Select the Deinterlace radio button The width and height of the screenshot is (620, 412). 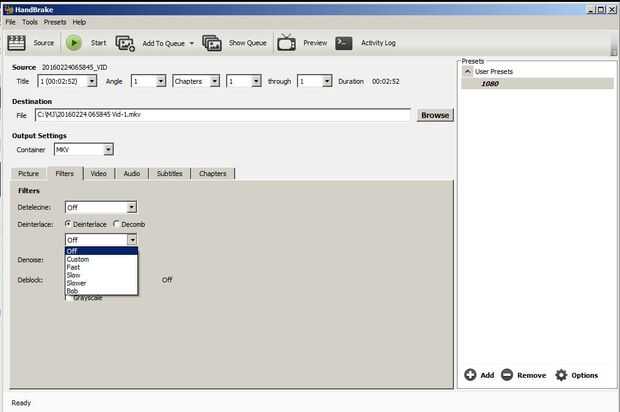click(x=68, y=224)
